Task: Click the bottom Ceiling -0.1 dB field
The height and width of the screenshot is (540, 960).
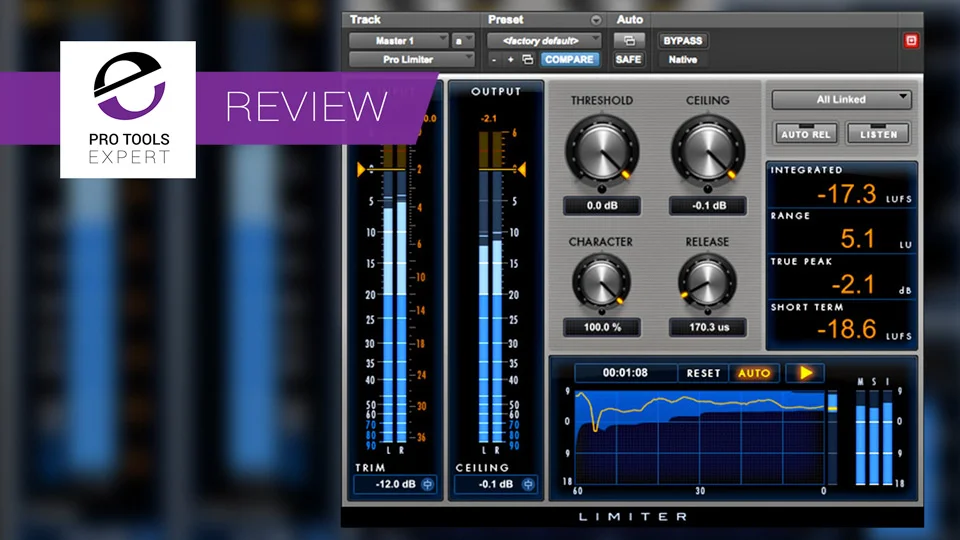Action: pyautogui.click(x=495, y=484)
